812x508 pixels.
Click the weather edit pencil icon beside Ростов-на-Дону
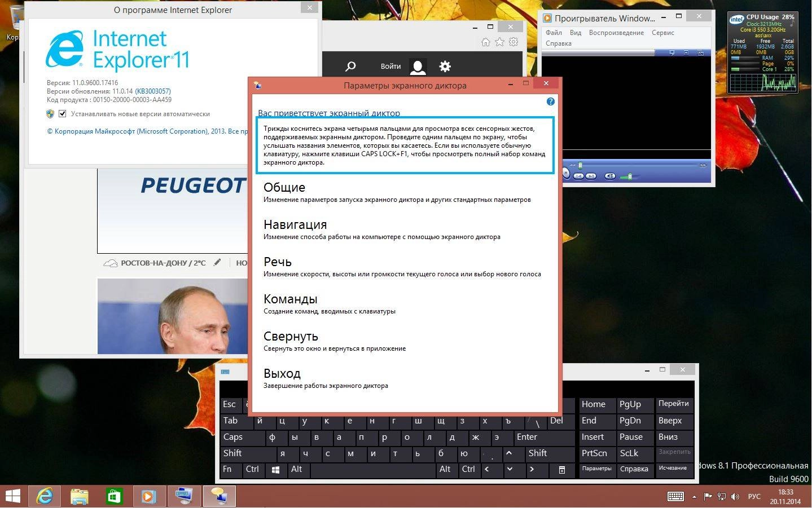click(x=217, y=262)
